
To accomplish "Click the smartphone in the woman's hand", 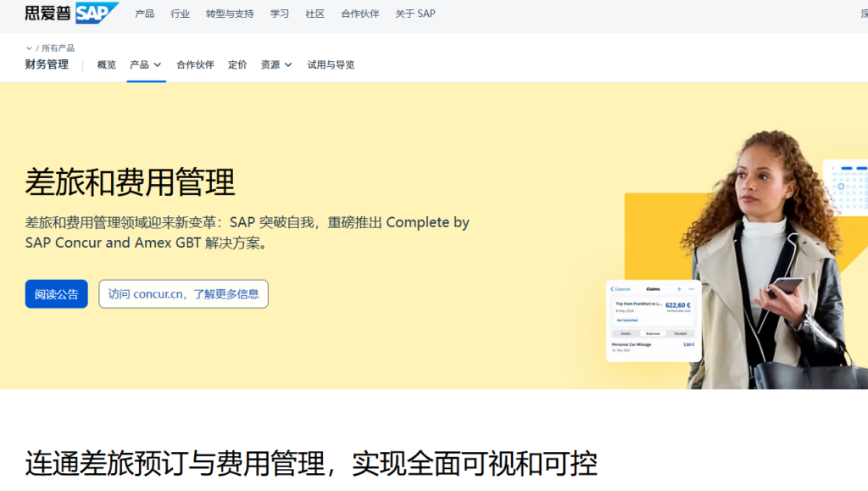I will point(785,287).
